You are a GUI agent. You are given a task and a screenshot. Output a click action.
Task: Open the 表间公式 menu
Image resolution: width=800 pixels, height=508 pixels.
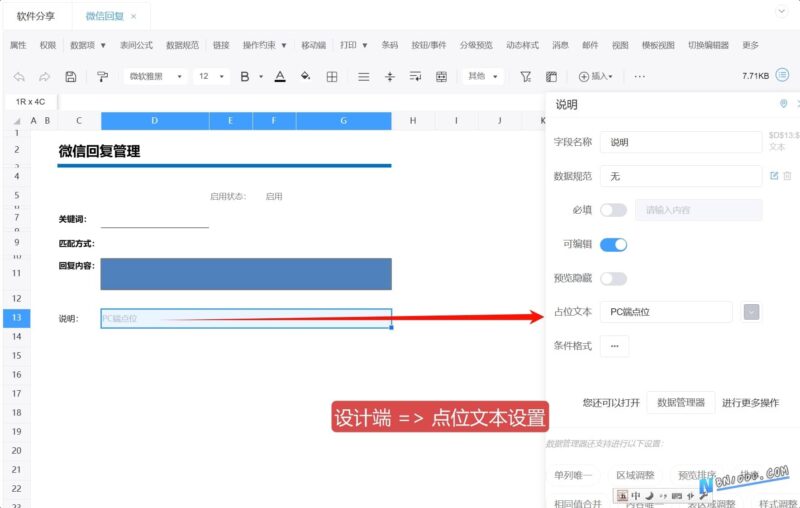point(136,45)
